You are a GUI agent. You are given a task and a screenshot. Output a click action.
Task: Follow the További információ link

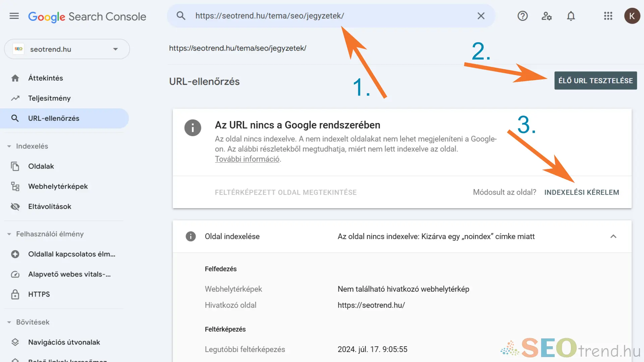click(x=247, y=159)
